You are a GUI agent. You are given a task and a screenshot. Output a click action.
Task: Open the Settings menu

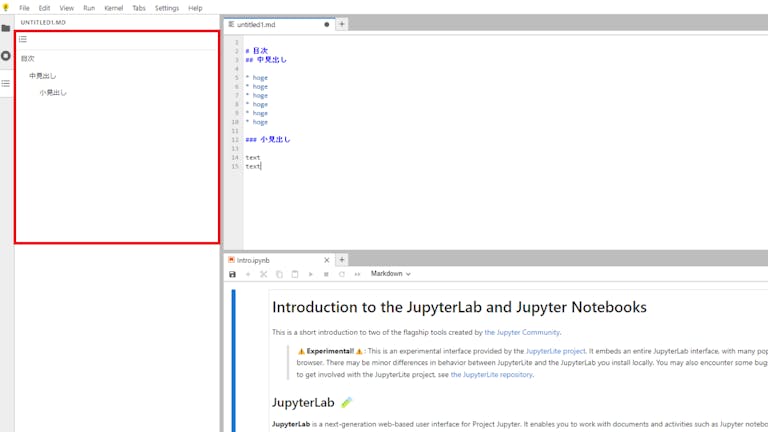[167, 8]
